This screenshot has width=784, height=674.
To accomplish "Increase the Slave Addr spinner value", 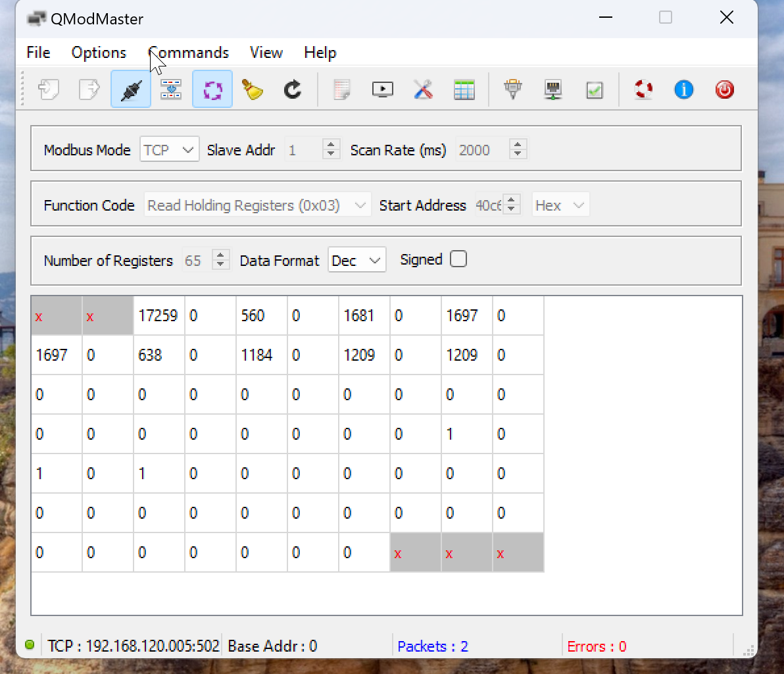I will [x=330, y=144].
